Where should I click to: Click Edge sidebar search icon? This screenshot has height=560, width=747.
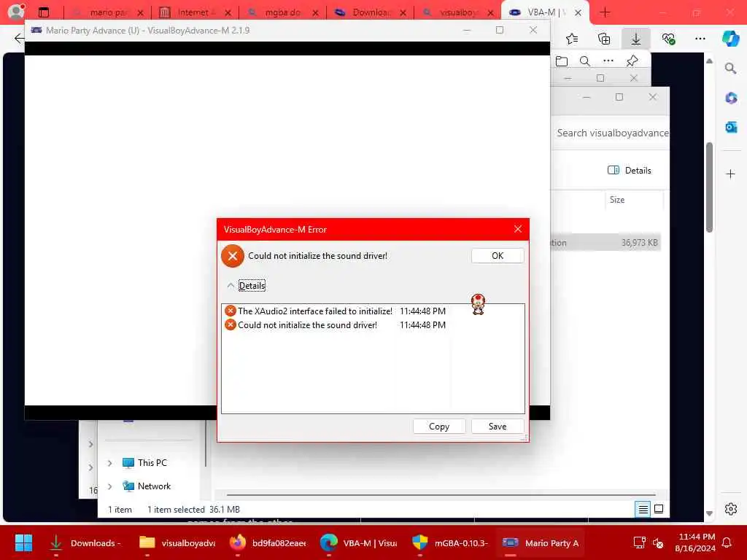[x=730, y=69]
